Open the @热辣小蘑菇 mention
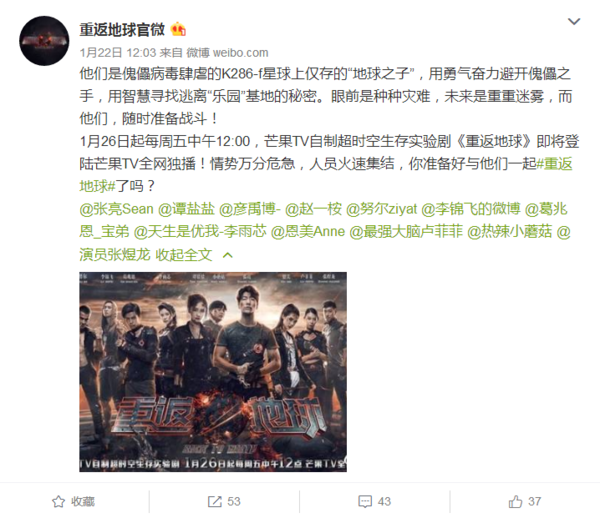Image resolution: width=600 pixels, height=518 pixels. point(510,232)
